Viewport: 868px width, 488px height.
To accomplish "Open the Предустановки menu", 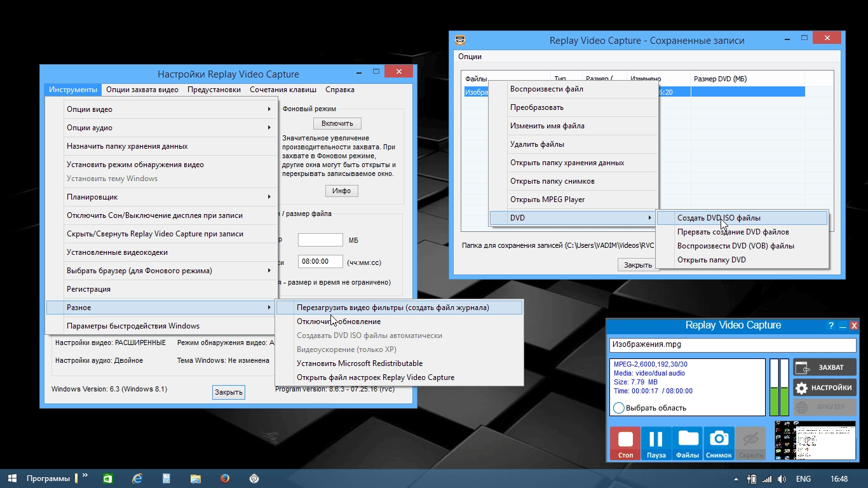I will [214, 90].
